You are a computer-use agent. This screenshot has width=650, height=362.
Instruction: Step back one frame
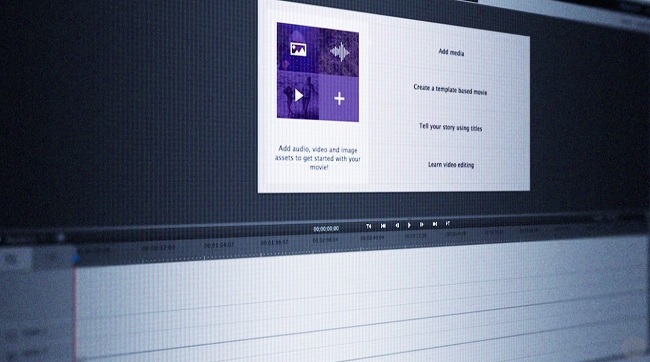pyautogui.click(x=397, y=225)
